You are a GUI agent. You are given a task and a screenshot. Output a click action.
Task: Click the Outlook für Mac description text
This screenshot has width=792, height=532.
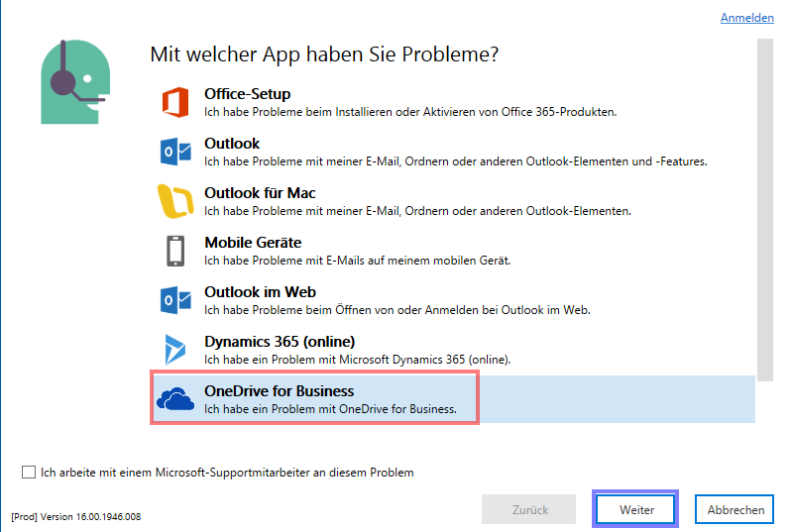coord(417,211)
